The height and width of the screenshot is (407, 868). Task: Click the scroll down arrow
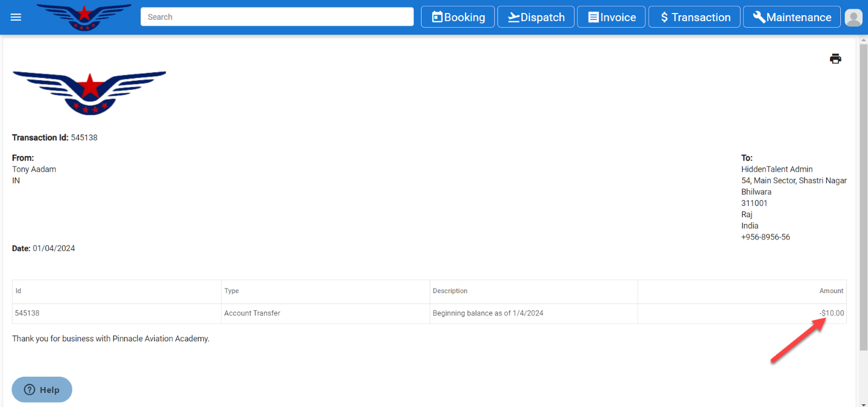[863, 404]
